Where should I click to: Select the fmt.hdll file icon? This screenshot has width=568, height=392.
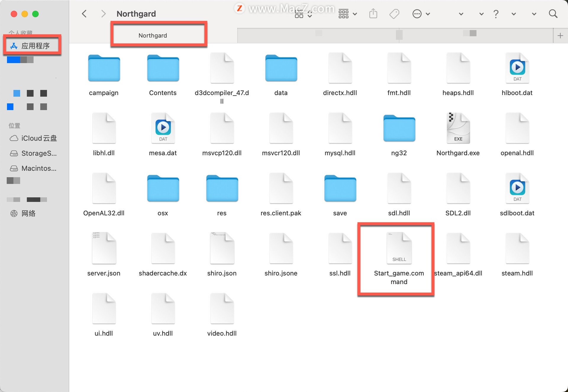click(x=399, y=68)
